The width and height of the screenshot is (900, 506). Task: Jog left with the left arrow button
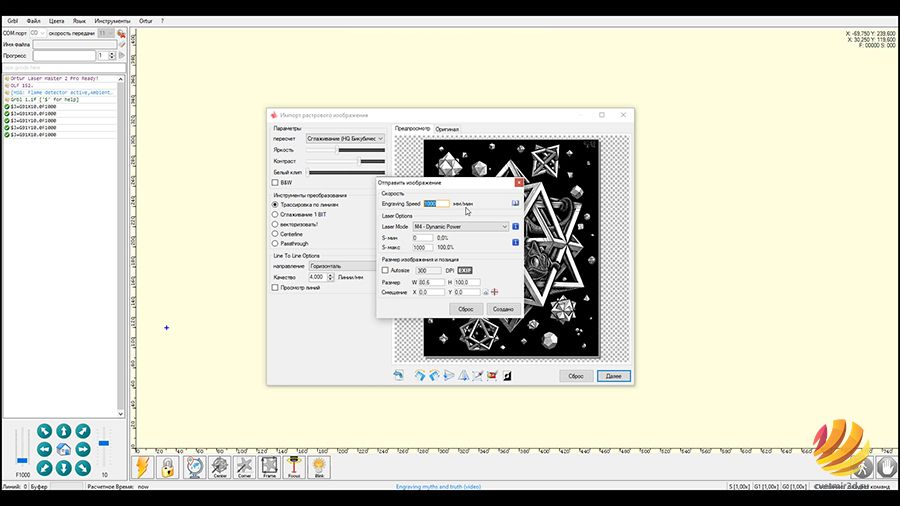pos(45,449)
